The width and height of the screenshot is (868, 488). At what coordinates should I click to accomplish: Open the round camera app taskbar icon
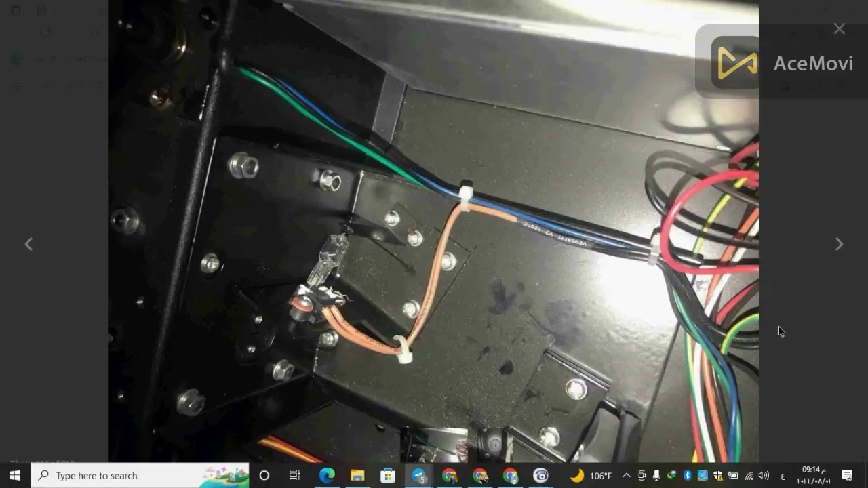pyautogui.click(x=540, y=475)
